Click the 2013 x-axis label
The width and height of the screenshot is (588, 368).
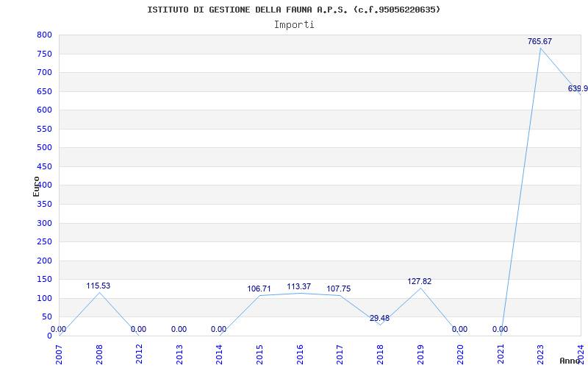[179, 355]
